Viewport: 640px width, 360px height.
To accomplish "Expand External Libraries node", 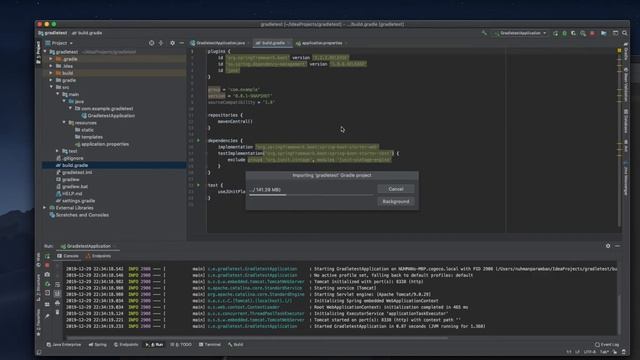I will click(x=45, y=208).
